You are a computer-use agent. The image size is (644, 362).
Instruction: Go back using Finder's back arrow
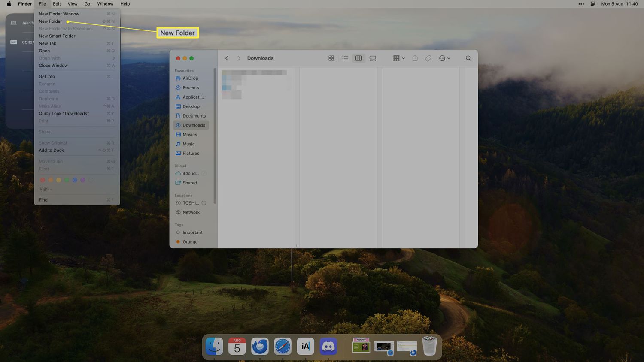pos(227,58)
